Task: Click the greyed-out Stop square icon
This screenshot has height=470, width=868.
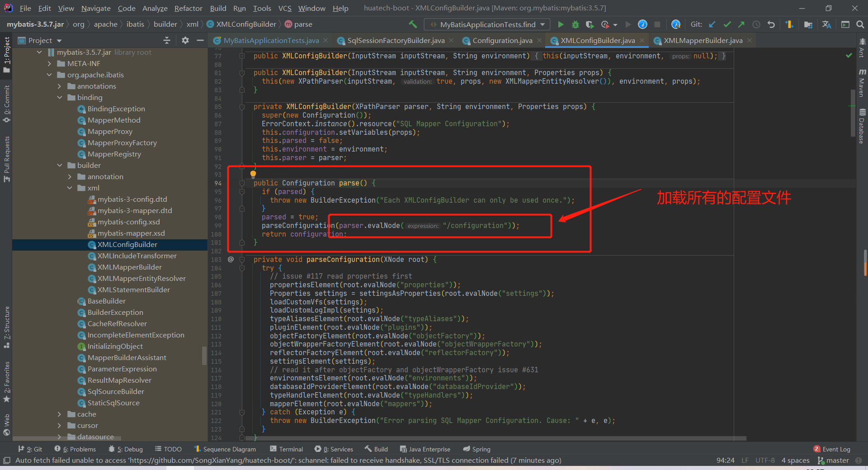Action: (657, 24)
